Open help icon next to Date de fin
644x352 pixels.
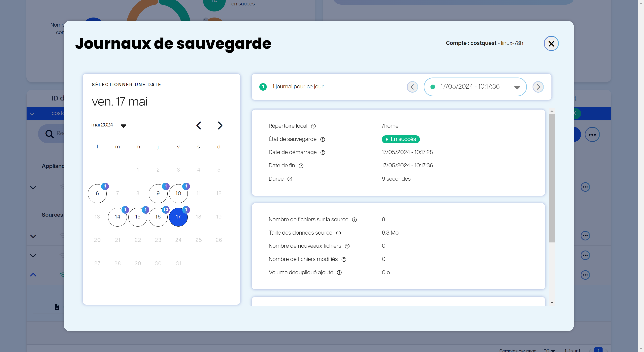(301, 166)
